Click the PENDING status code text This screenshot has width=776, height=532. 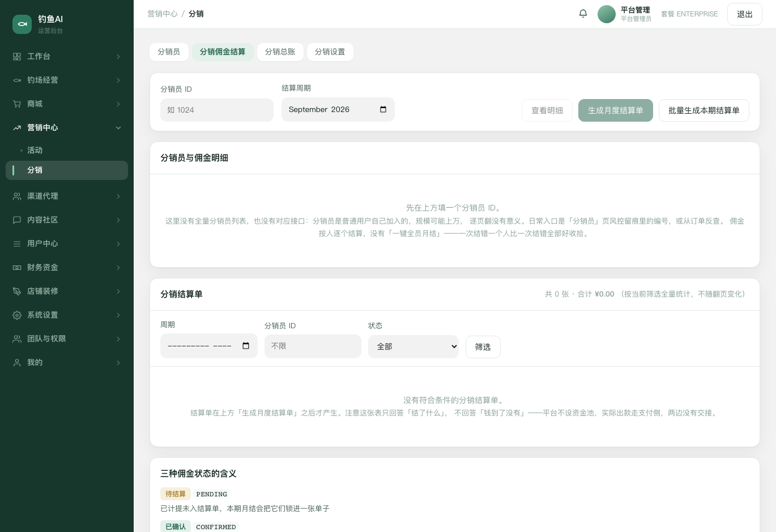pyautogui.click(x=212, y=494)
